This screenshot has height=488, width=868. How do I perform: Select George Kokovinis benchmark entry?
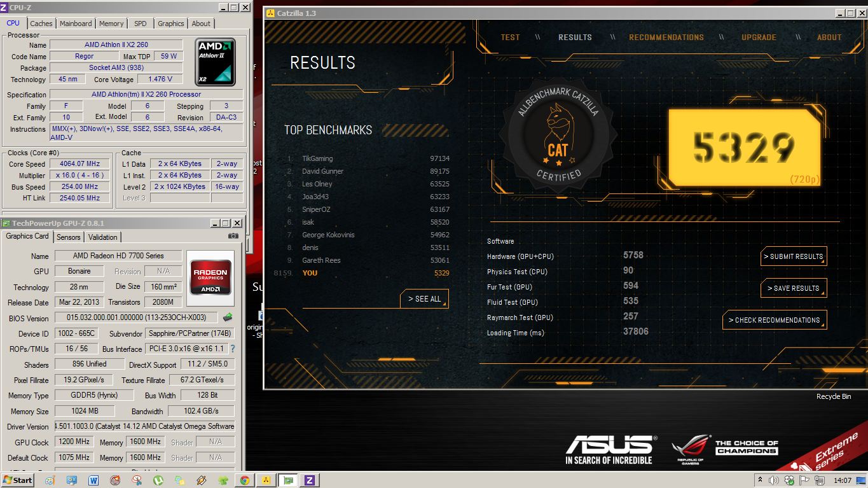point(368,235)
